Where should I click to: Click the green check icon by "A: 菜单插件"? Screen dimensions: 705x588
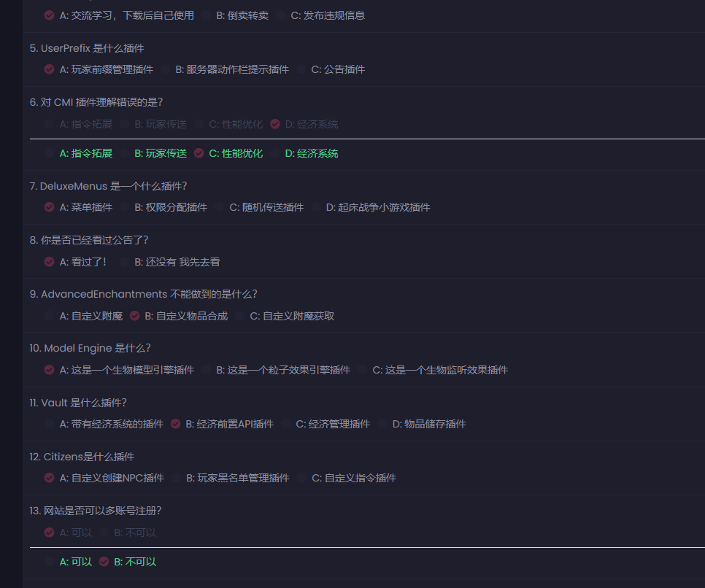coord(49,207)
